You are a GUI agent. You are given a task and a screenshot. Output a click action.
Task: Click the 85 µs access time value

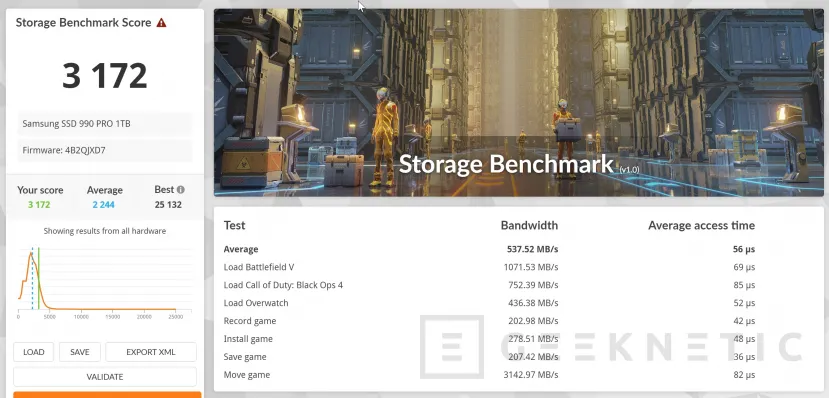[744, 285]
